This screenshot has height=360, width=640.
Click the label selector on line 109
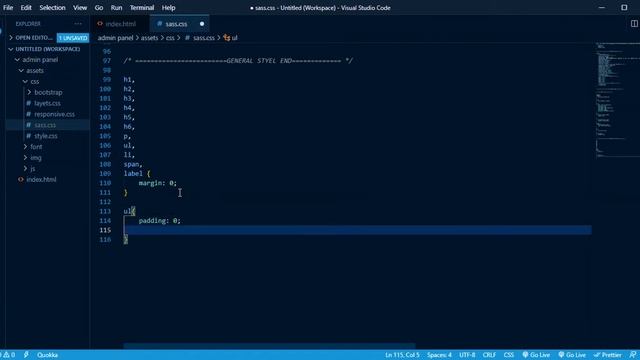coord(133,174)
